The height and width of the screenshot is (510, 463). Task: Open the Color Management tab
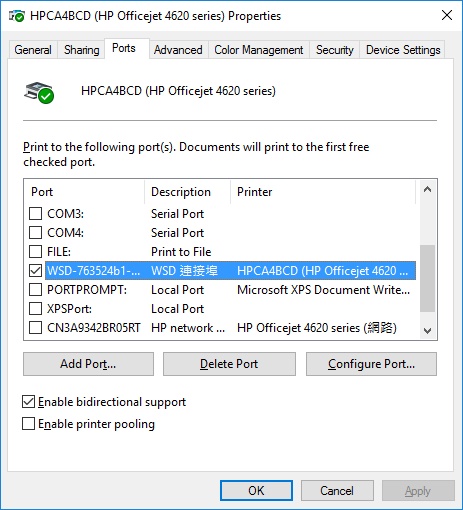(259, 50)
